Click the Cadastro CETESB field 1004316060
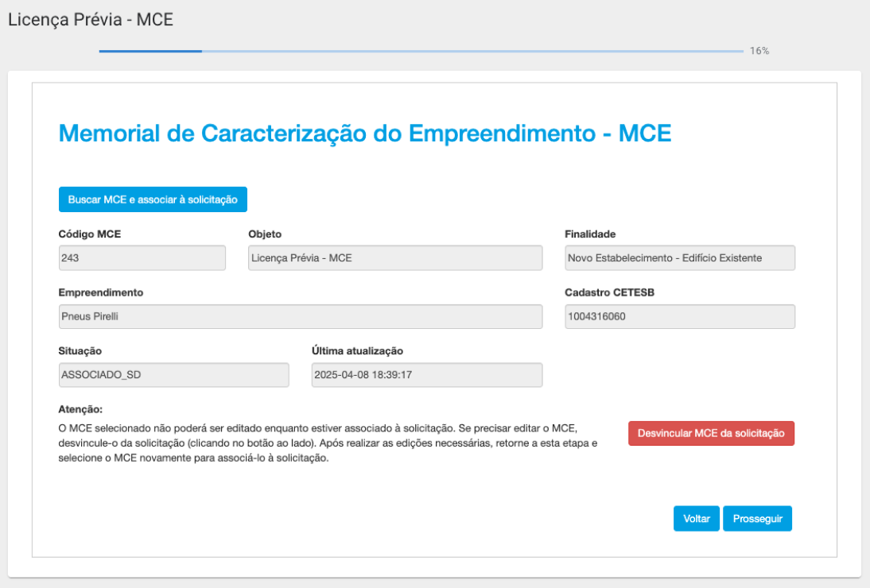The image size is (870, 588). point(680,316)
